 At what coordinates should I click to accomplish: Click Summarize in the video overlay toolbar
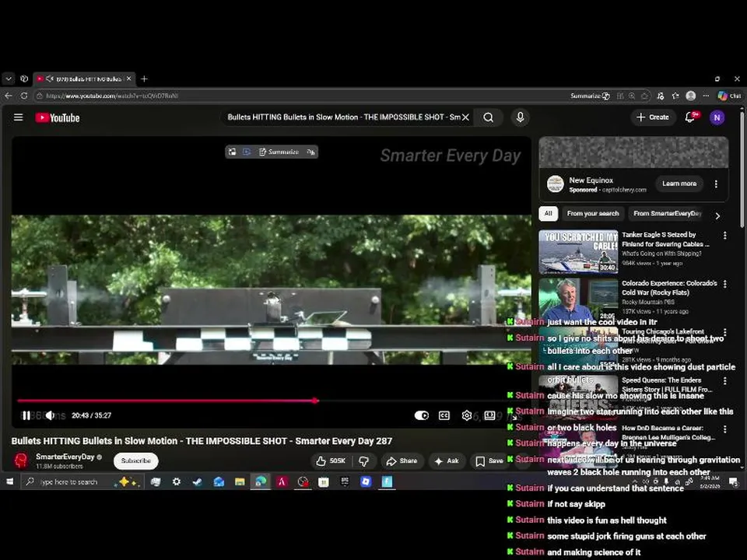click(279, 152)
